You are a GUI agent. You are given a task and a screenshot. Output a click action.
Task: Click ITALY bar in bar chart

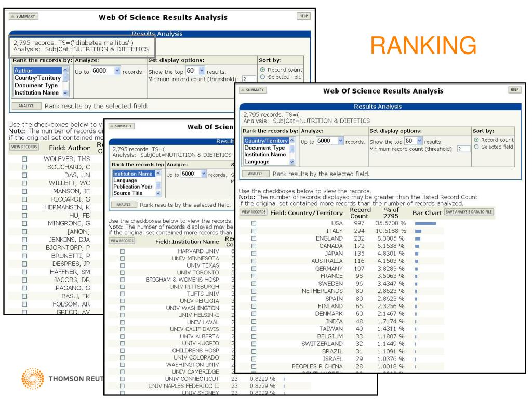(x=418, y=231)
